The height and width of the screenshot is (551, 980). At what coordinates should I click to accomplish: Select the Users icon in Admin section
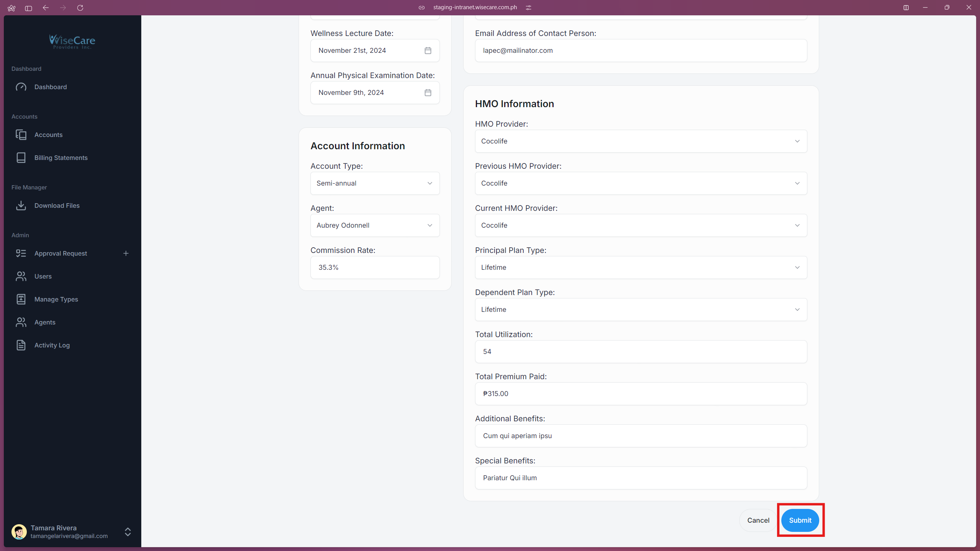21,276
